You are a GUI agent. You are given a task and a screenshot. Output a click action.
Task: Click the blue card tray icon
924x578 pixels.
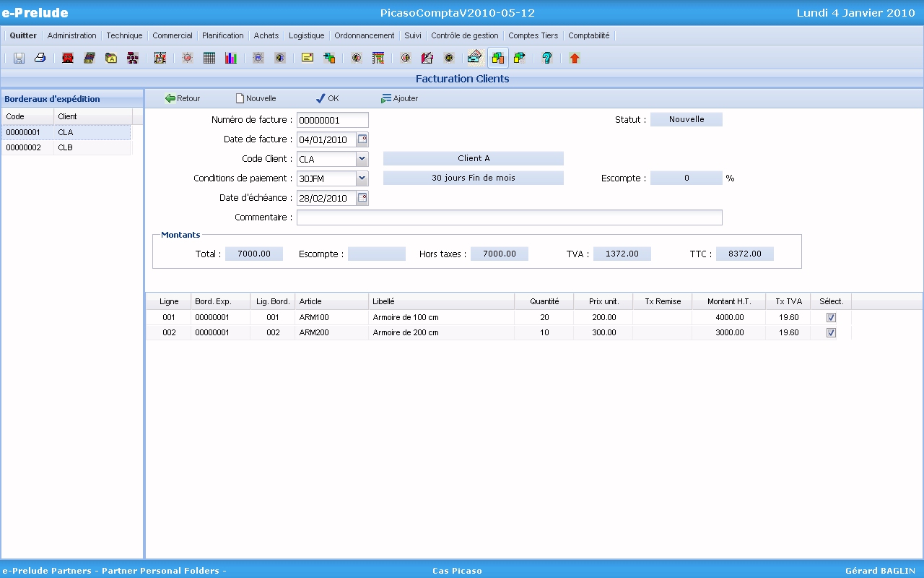click(x=474, y=58)
